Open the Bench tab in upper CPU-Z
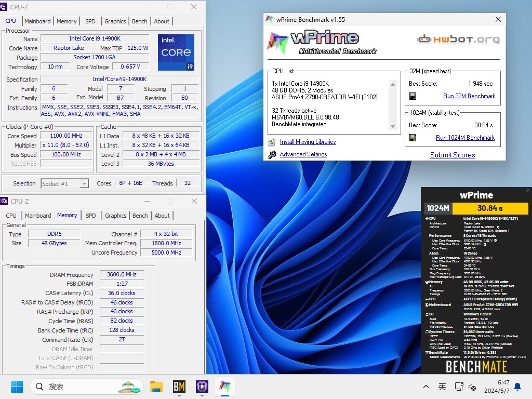The image size is (532, 399). coord(139,21)
